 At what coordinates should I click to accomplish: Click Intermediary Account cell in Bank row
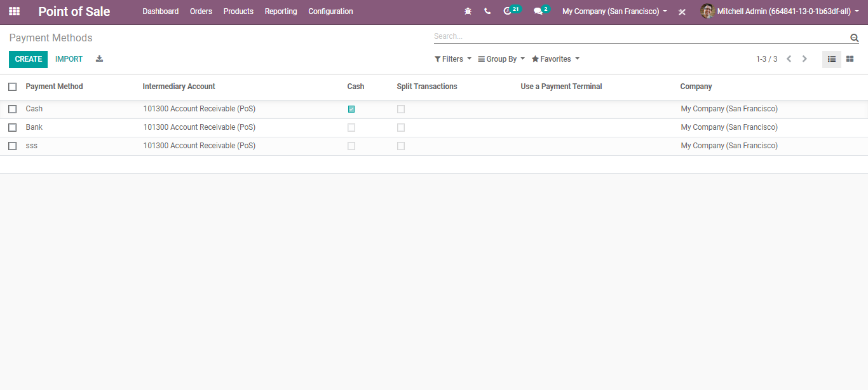tap(200, 127)
